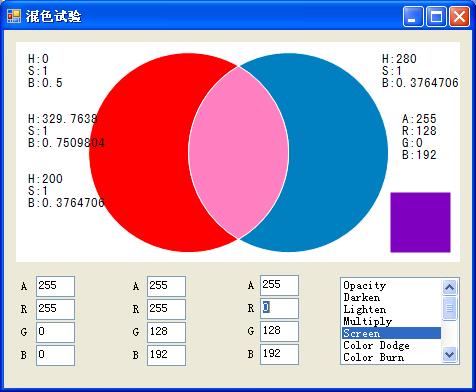476x392 pixels.
Task: Click the H:329.7638 text
Action: click(63, 119)
